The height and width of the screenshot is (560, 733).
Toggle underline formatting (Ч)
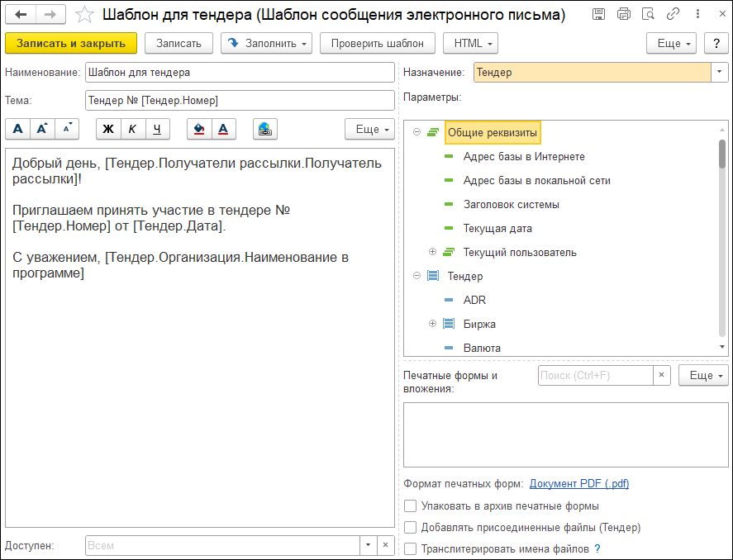(x=158, y=129)
